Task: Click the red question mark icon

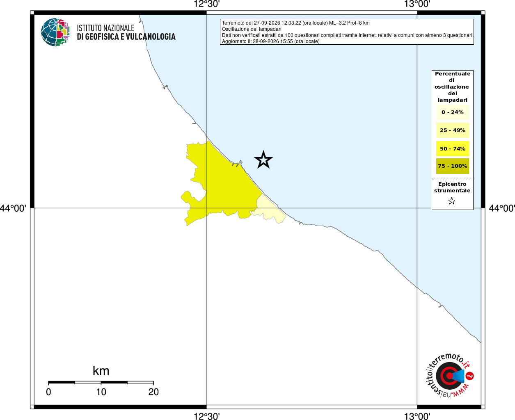Action: coord(470,376)
